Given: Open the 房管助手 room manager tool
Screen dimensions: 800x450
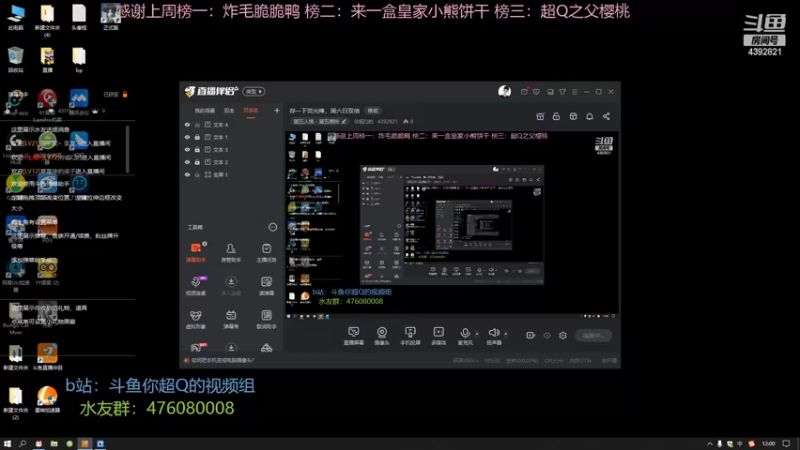Looking at the screenshot, I should coord(231,253).
